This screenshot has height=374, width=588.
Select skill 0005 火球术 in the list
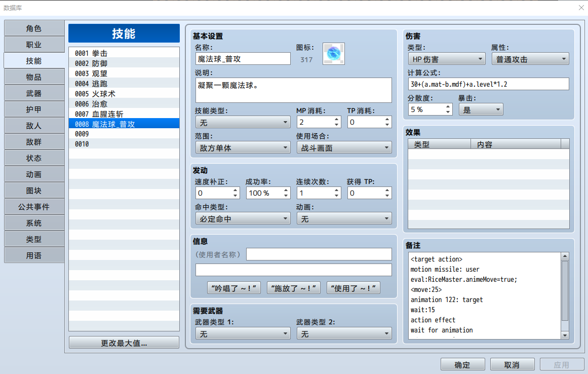coord(124,94)
